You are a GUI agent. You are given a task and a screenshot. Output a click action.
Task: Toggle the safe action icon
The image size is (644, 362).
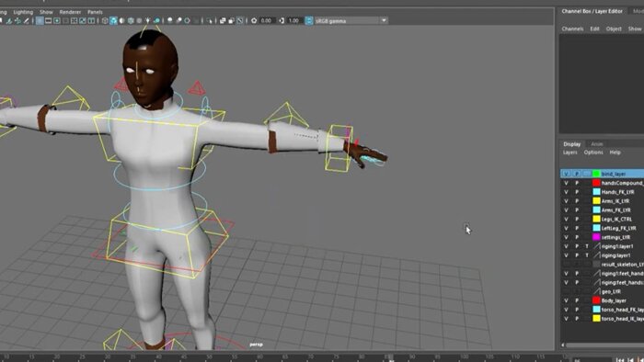(x=83, y=20)
